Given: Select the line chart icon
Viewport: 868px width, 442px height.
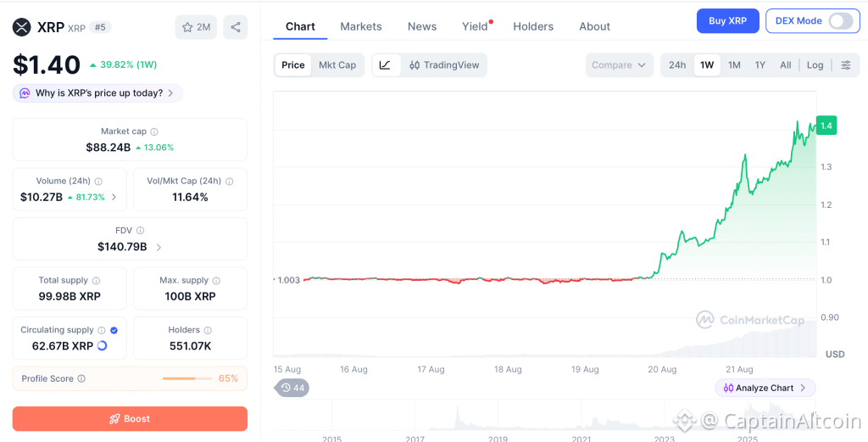Looking at the screenshot, I should [386, 64].
